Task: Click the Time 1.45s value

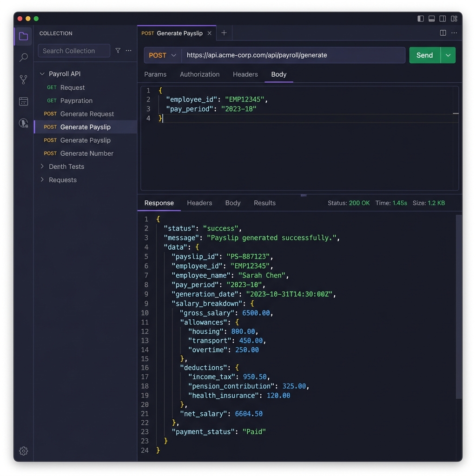Action: [x=399, y=203]
